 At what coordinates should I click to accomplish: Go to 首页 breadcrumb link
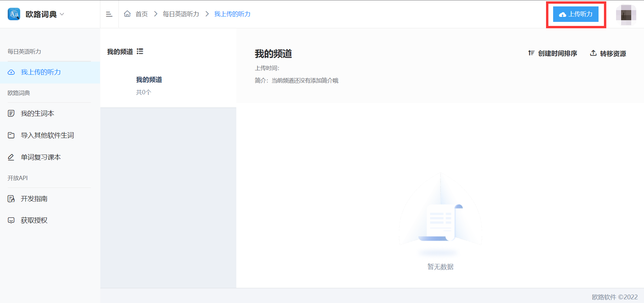[x=141, y=14]
